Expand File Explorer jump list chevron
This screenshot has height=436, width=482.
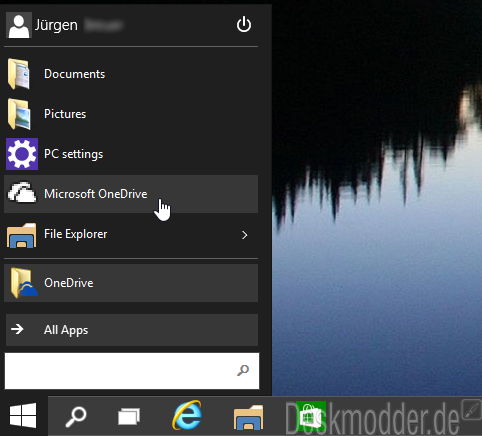click(x=245, y=235)
